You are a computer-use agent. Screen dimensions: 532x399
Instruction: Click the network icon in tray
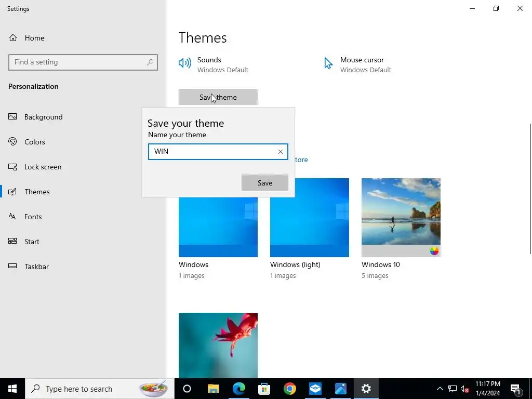pyautogui.click(x=453, y=389)
